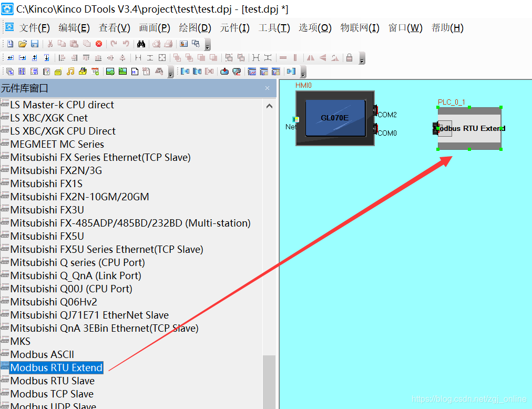This screenshot has height=409, width=532.
Task: Select Modbus RTU Extend in the list
Action: (x=56, y=367)
